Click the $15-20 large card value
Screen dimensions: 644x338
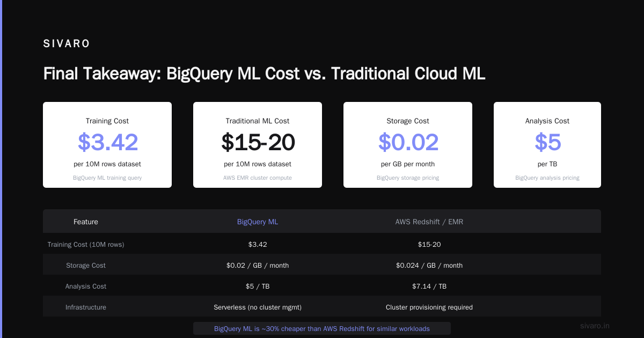tap(258, 142)
